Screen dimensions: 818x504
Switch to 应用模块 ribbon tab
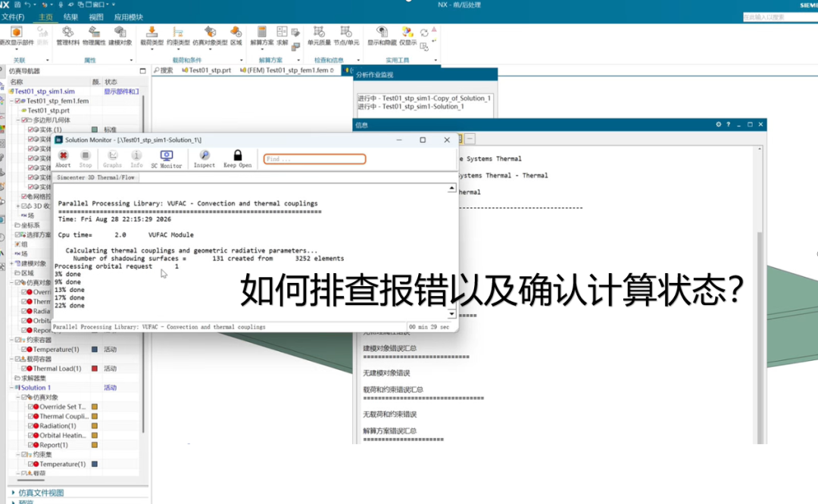click(128, 17)
